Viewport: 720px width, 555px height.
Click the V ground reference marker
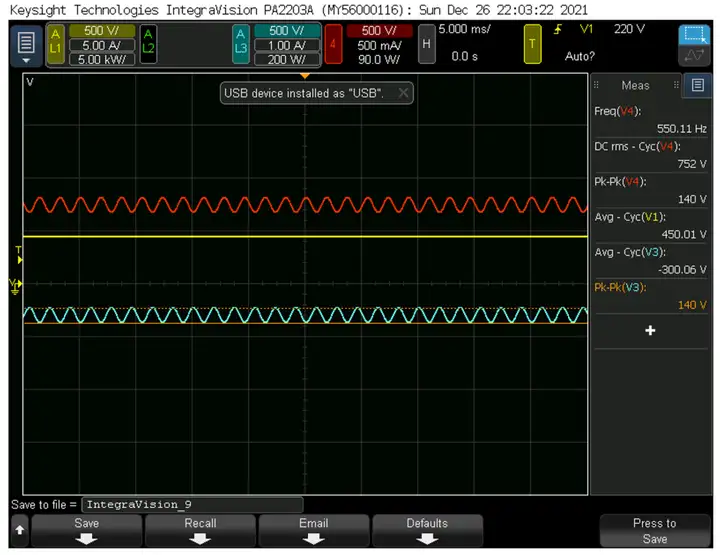tap(15, 286)
